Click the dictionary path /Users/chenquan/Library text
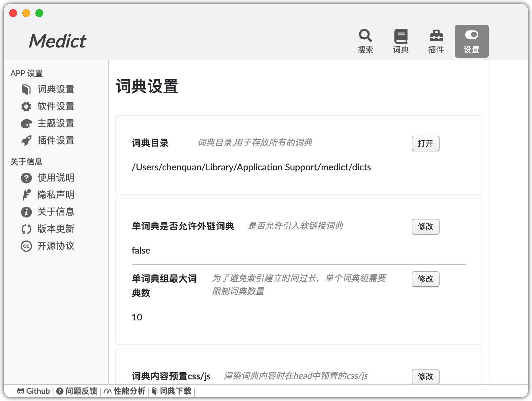 click(x=251, y=167)
